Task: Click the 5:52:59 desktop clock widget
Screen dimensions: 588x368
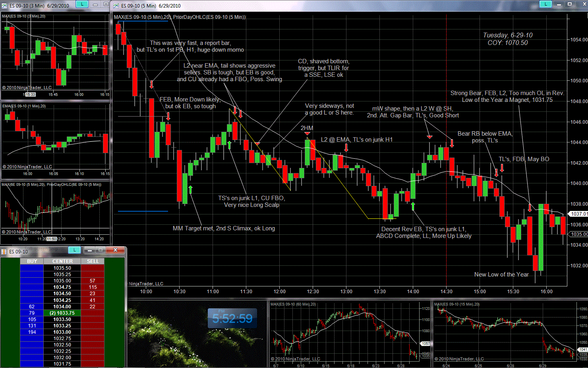Action: (232, 318)
